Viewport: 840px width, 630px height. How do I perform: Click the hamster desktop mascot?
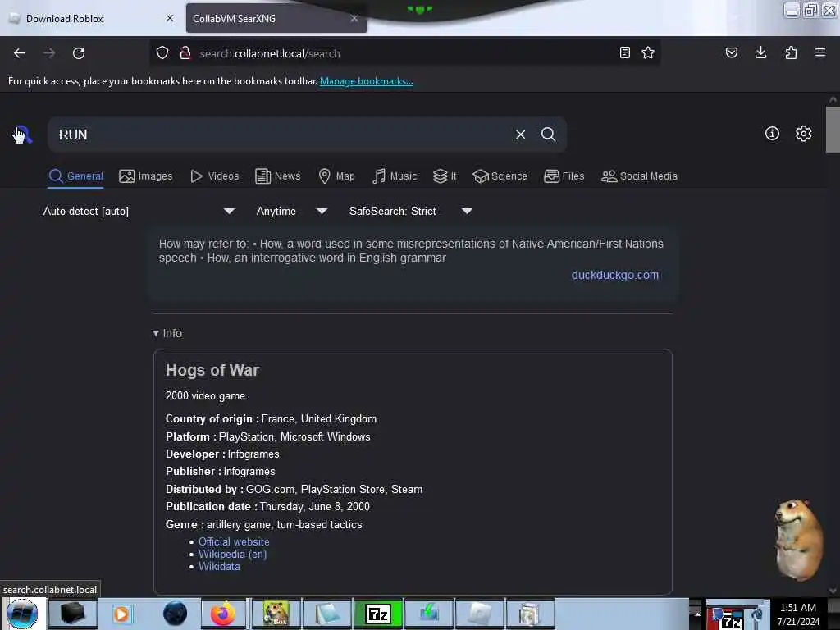point(799,539)
